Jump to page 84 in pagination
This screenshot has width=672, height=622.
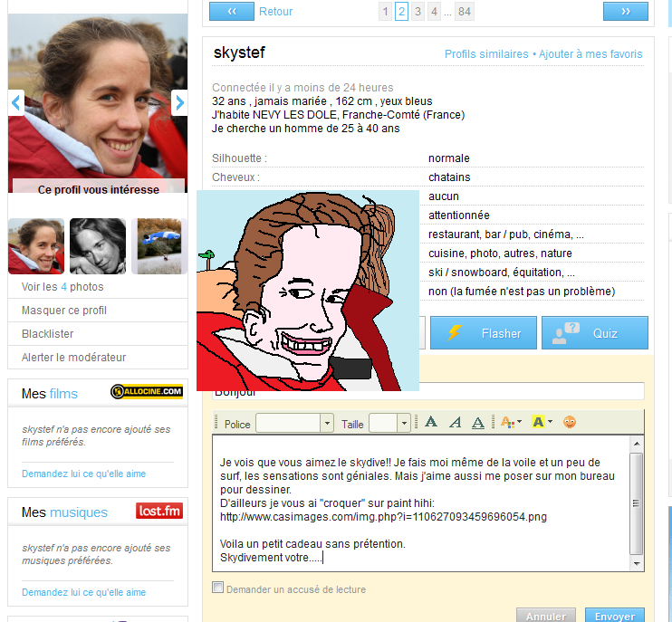click(x=465, y=12)
